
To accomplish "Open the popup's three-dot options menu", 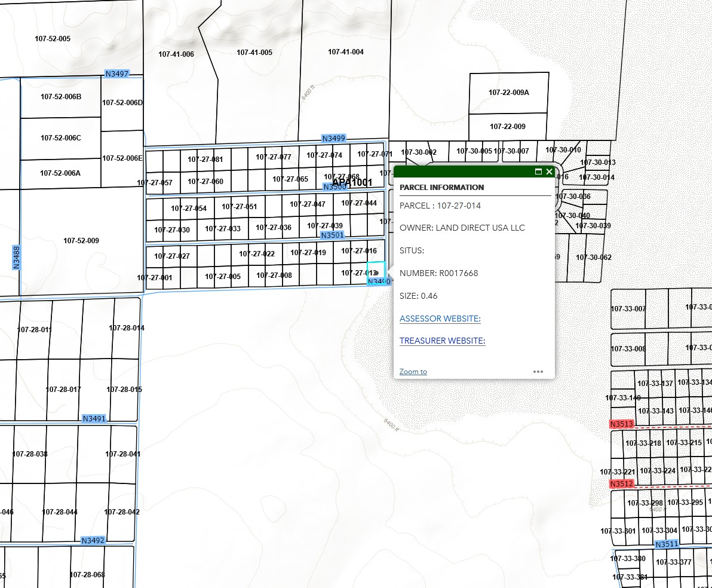I will 538,372.
